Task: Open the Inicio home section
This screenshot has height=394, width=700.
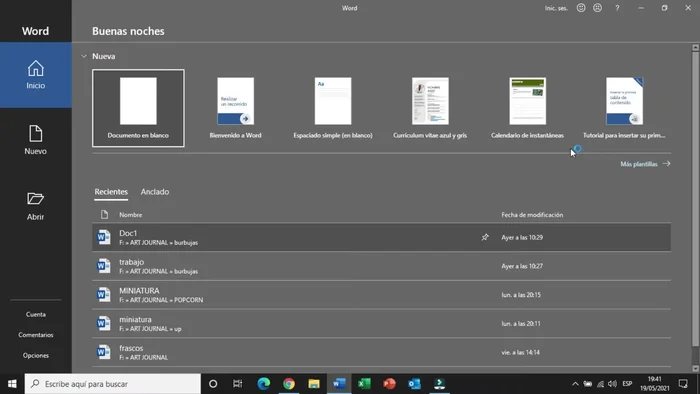Action: 36,75
